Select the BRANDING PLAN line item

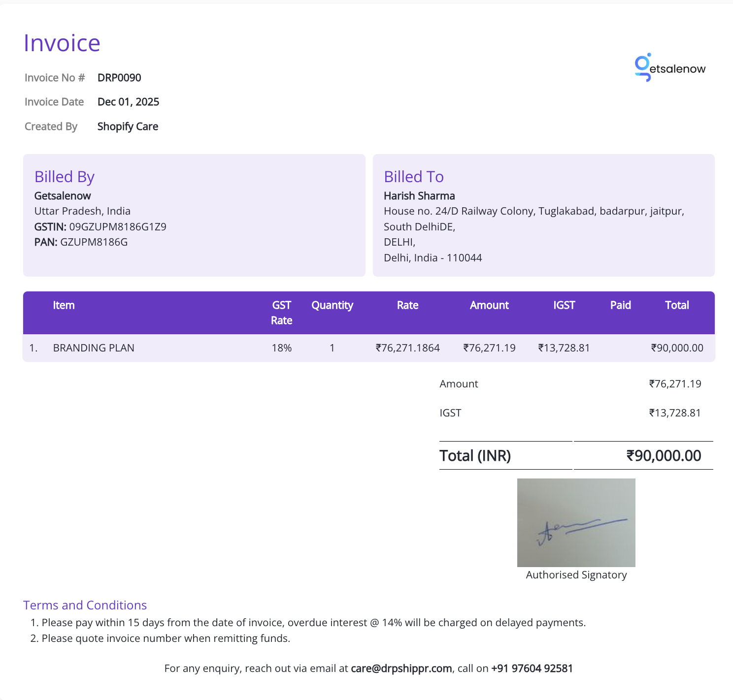[x=94, y=348]
